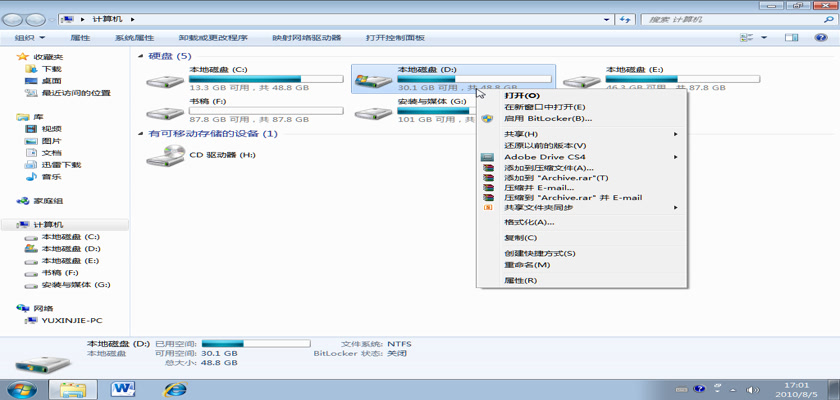Image resolution: width=840 pixels, height=400 pixels.
Task: Launch Internet Explorer from the taskbar
Action: coord(175,388)
